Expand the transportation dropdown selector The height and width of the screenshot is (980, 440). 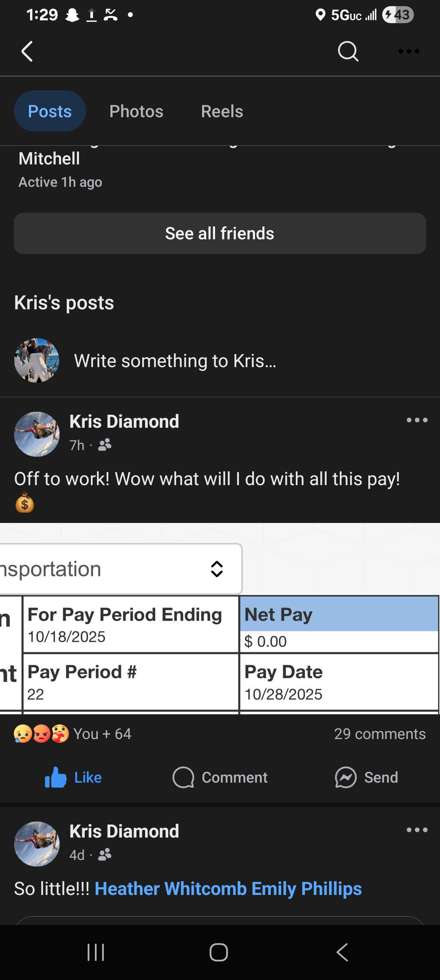point(217,569)
